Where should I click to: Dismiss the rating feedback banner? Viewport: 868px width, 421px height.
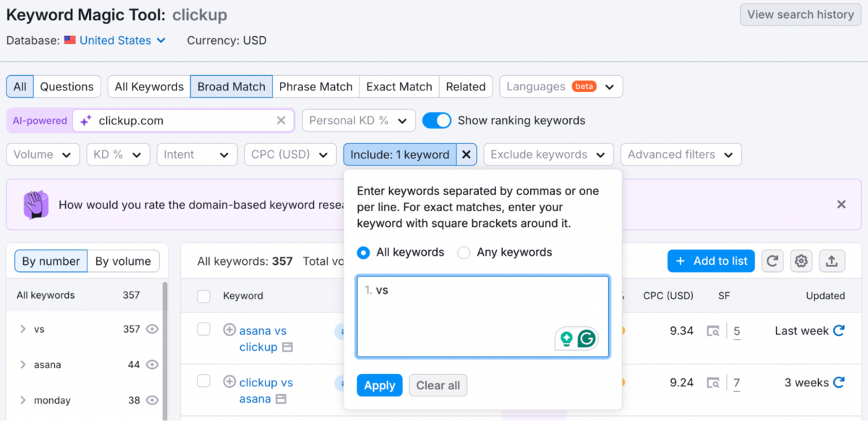coord(841,205)
